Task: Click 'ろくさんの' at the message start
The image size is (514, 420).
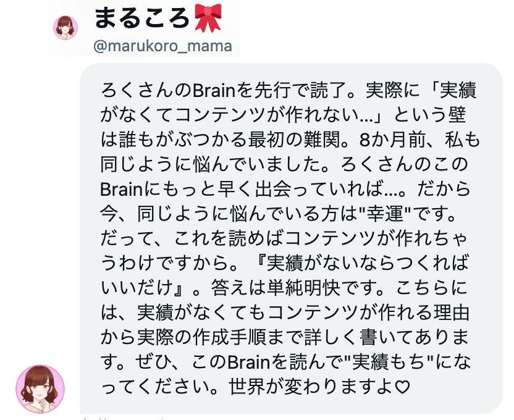Action: coord(146,90)
